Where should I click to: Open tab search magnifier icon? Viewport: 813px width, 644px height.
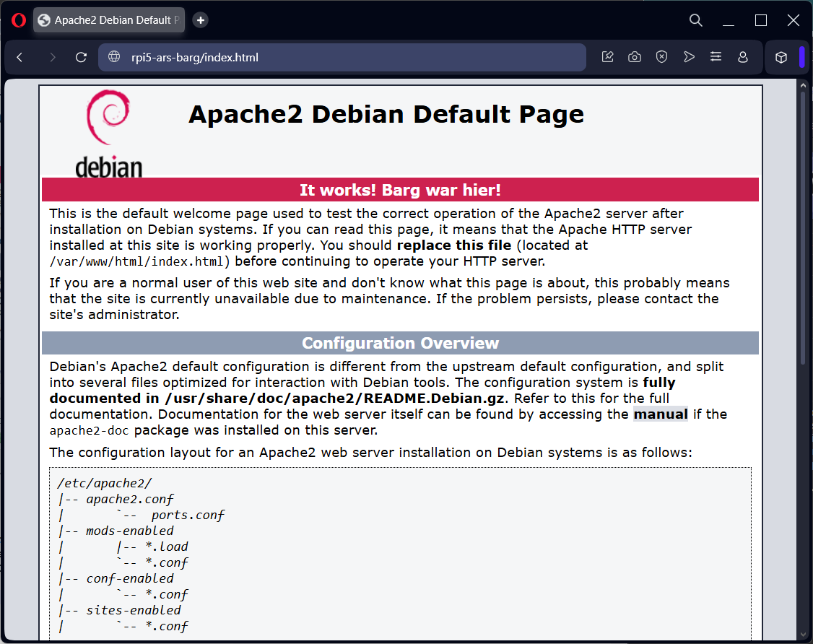[695, 20]
